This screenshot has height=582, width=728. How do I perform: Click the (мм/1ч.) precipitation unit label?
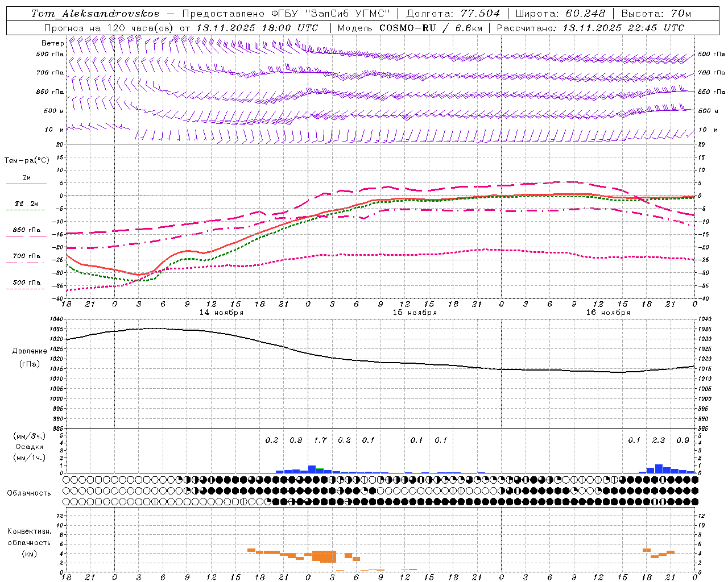click(x=30, y=458)
